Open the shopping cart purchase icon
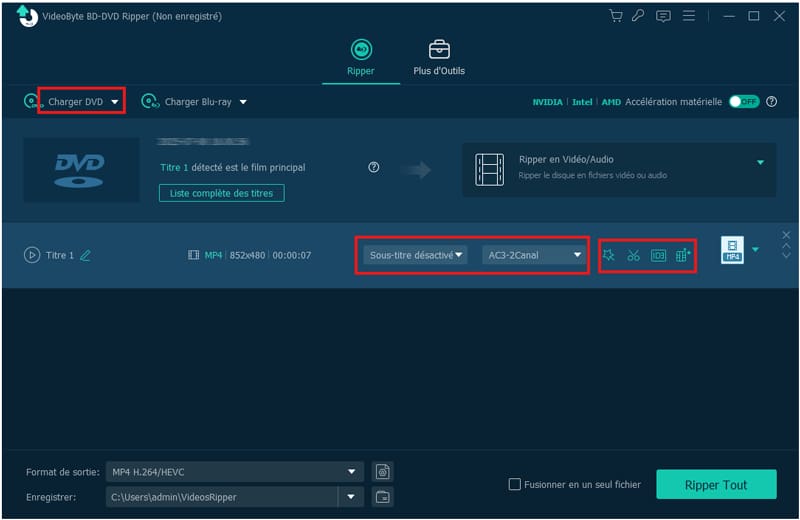 pos(617,16)
